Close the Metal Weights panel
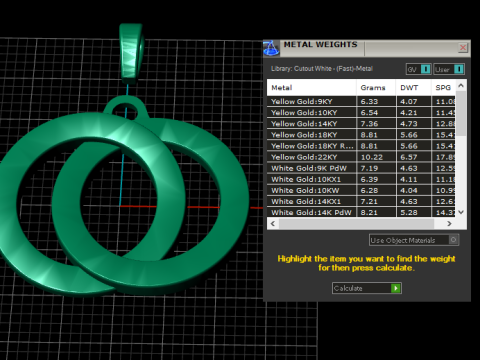 (463, 48)
